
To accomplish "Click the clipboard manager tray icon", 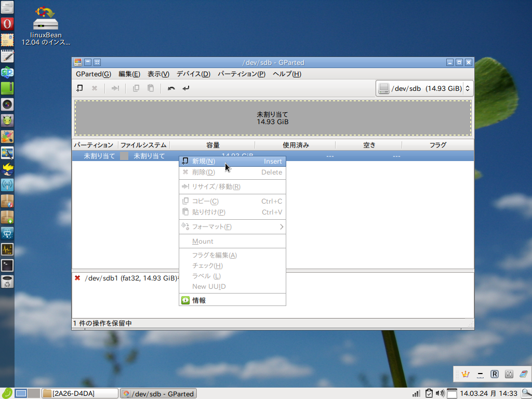I will (x=429, y=393).
